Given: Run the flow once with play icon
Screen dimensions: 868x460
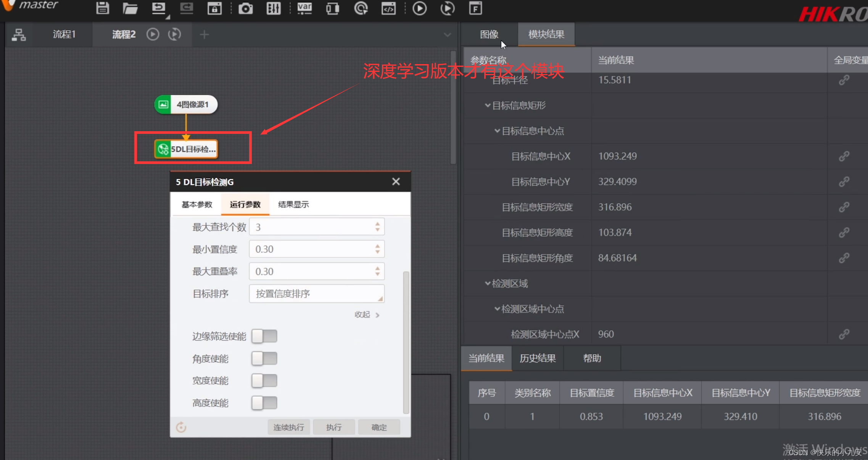Looking at the screenshot, I should click(x=419, y=8).
